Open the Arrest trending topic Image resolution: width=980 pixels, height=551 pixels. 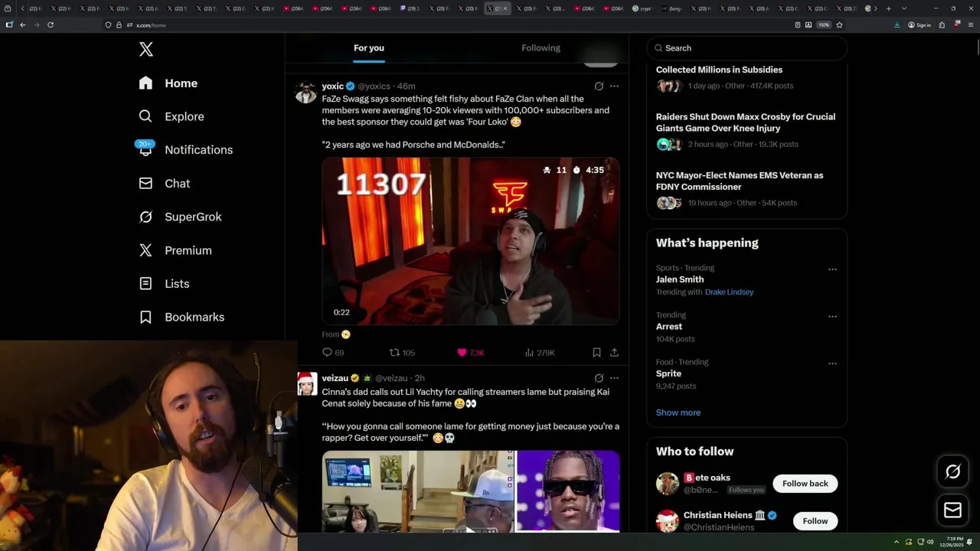[x=668, y=327]
